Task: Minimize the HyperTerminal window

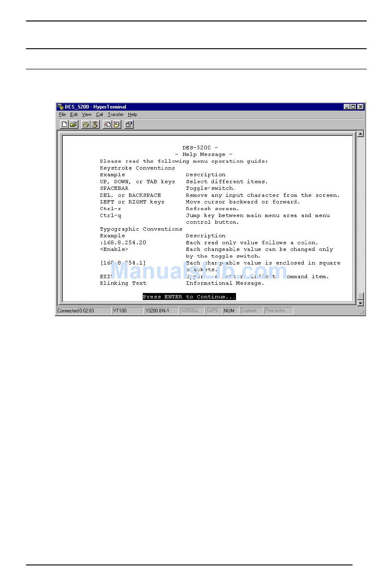Action: click(347, 106)
